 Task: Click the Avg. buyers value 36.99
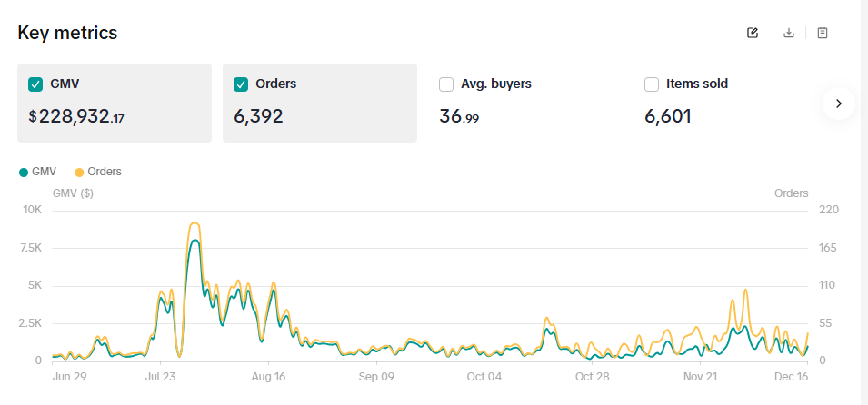(x=458, y=116)
